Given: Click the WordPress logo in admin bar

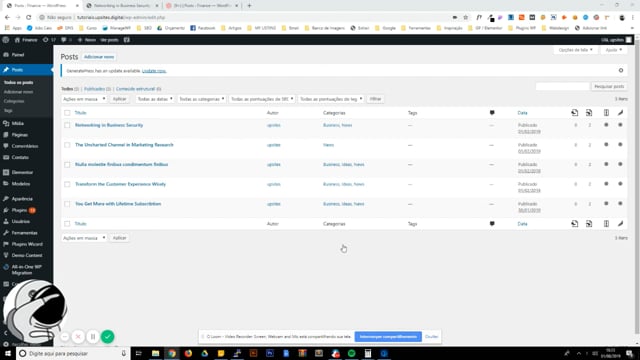Looking at the screenshot, I should click(6, 40).
